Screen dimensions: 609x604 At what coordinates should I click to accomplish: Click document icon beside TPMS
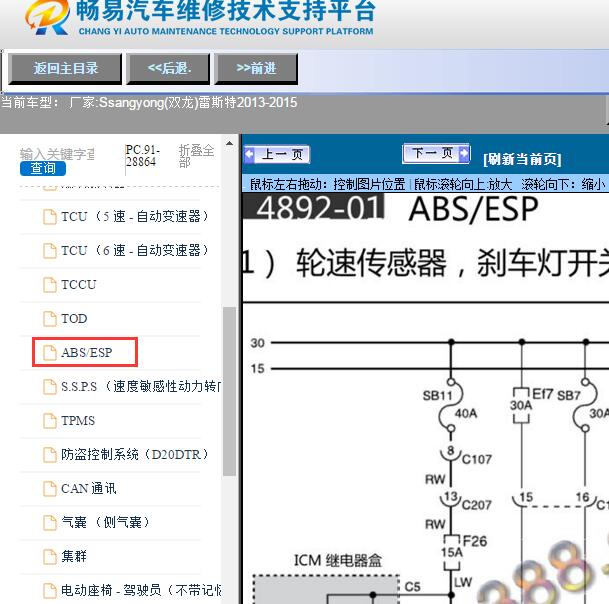click(x=50, y=421)
